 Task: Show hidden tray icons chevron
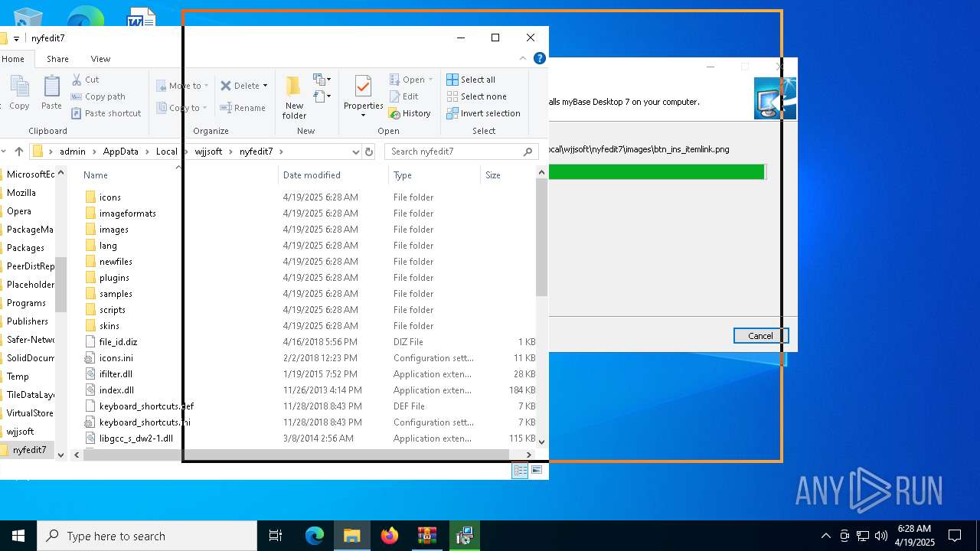[825, 536]
